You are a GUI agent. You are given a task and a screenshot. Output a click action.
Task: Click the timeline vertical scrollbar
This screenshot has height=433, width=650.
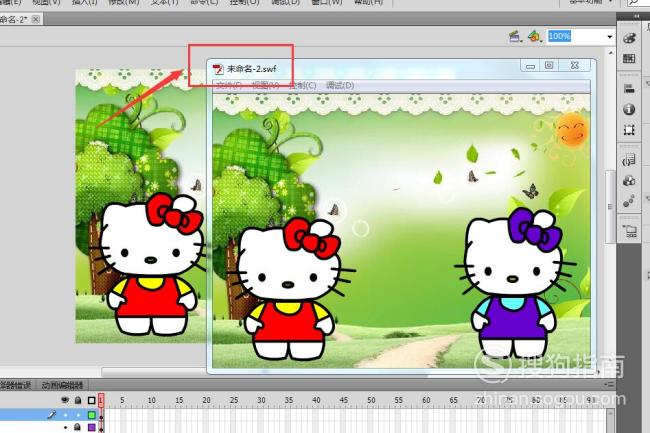(610, 421)
